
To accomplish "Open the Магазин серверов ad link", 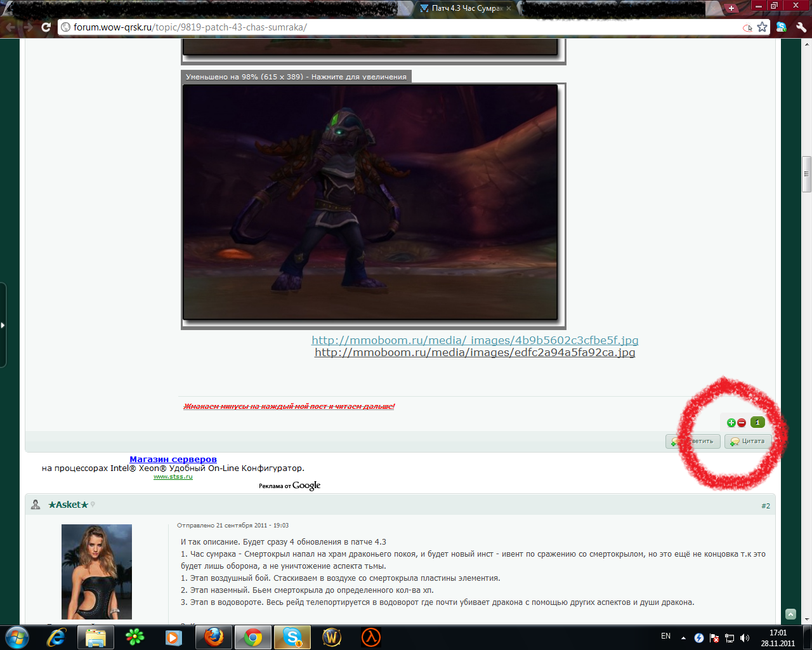I will [x=173, y=459].
